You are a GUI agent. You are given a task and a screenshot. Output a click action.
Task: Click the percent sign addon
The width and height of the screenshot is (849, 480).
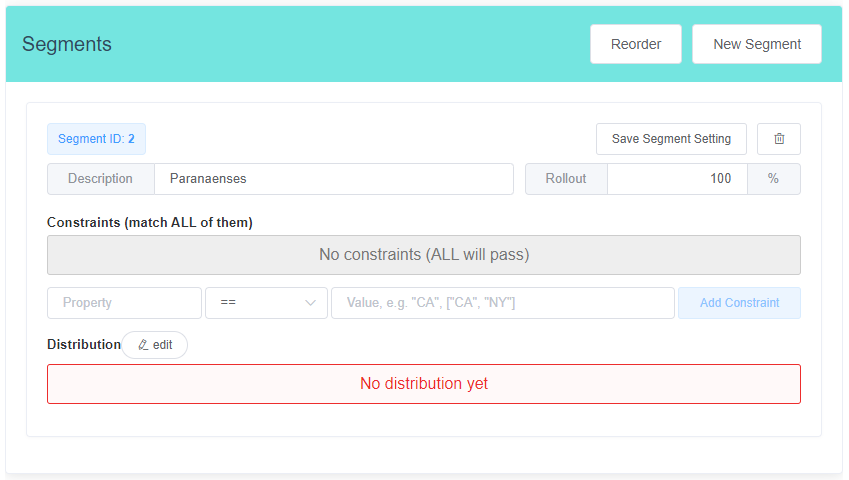pyautogui.click(x=774, y=179)
